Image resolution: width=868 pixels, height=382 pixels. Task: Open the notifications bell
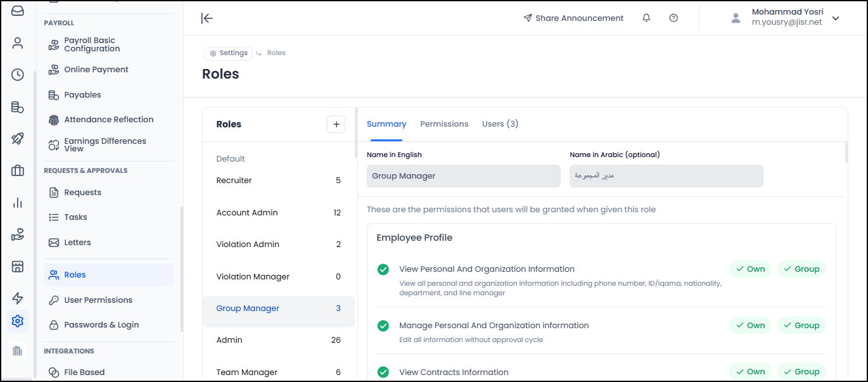point(646,18)
